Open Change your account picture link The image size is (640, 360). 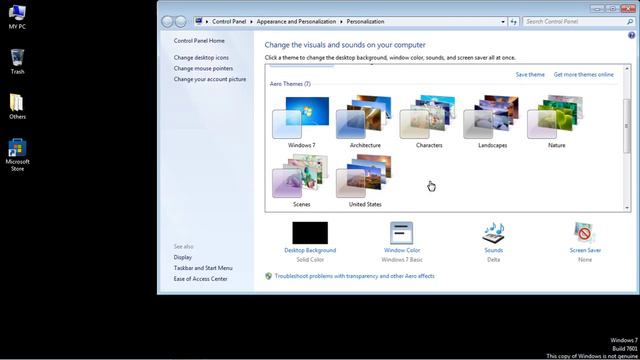[x=210, y=79]
